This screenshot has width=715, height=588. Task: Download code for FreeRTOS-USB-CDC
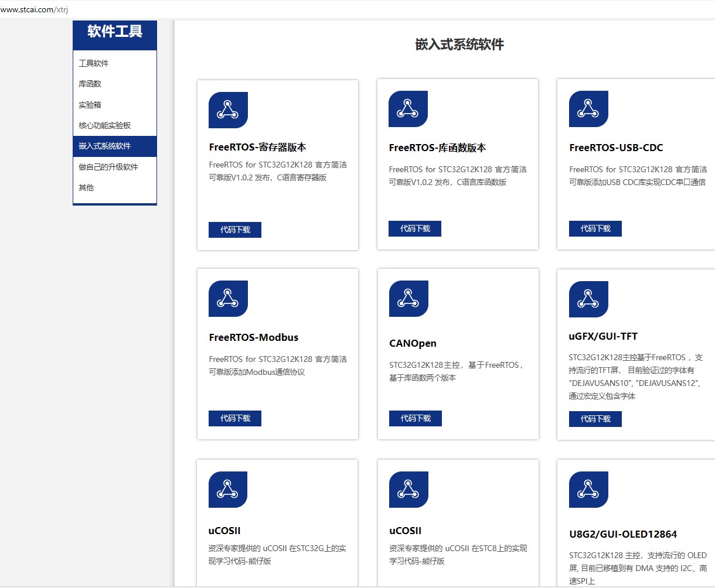click(595, 228)
